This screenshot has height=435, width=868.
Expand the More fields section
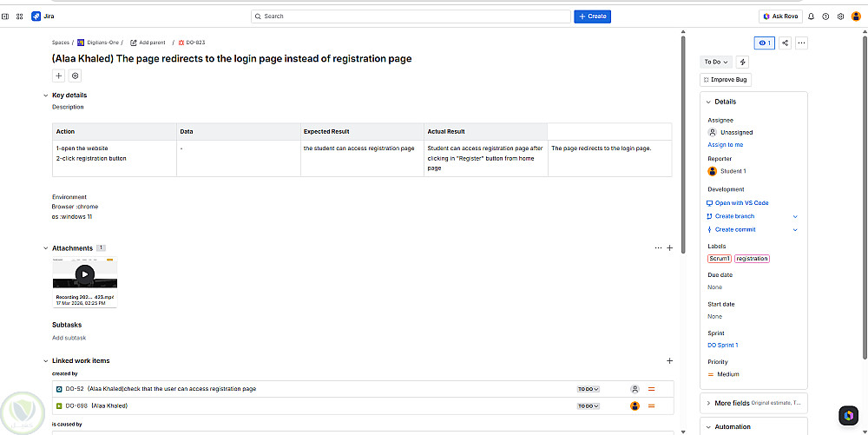(x=707, y=403)
